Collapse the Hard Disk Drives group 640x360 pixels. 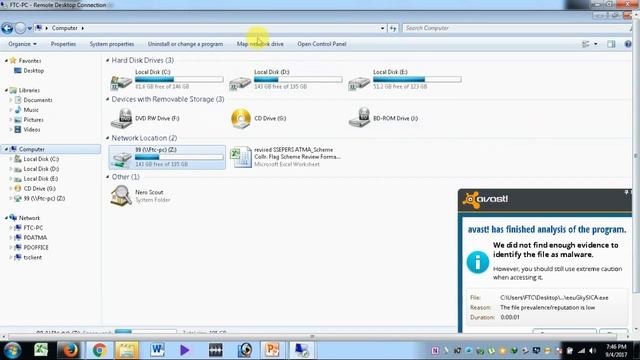(x=107, y=60)
